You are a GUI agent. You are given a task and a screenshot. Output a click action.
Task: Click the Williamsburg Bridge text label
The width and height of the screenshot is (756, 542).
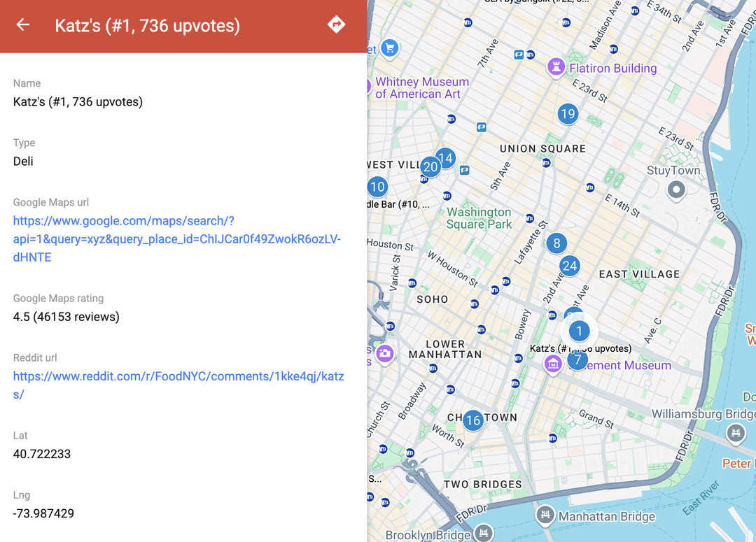(704, 414)
